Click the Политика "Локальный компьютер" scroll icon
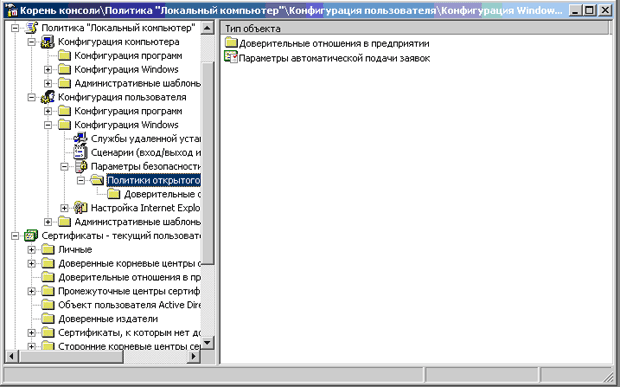620x387 pixels. point(31,28)
